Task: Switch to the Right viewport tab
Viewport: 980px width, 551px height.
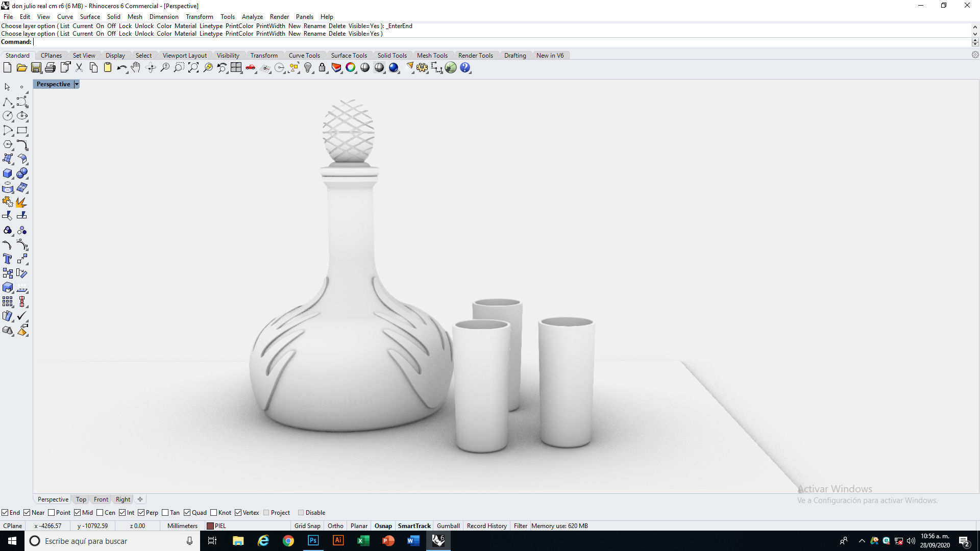Action: (x=122, y=499)
